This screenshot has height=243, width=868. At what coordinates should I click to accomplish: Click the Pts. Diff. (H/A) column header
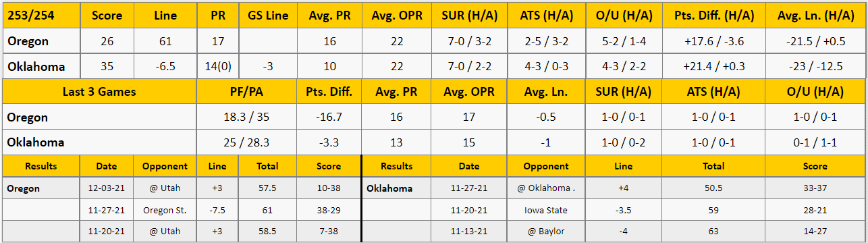[x=714, y=15]
